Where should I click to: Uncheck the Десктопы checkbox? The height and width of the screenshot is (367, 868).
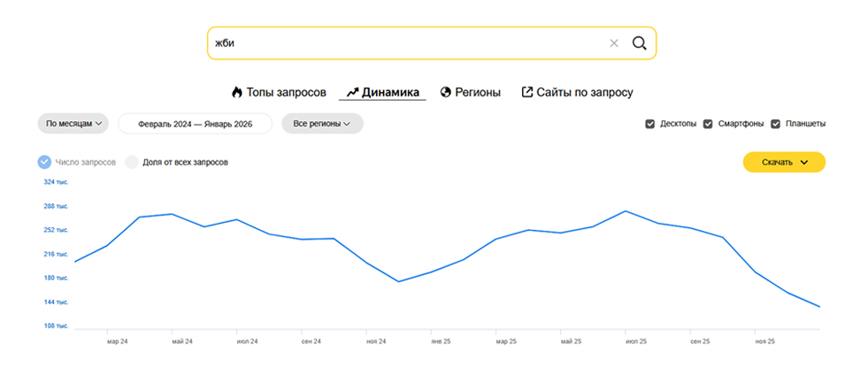point(650,124)
